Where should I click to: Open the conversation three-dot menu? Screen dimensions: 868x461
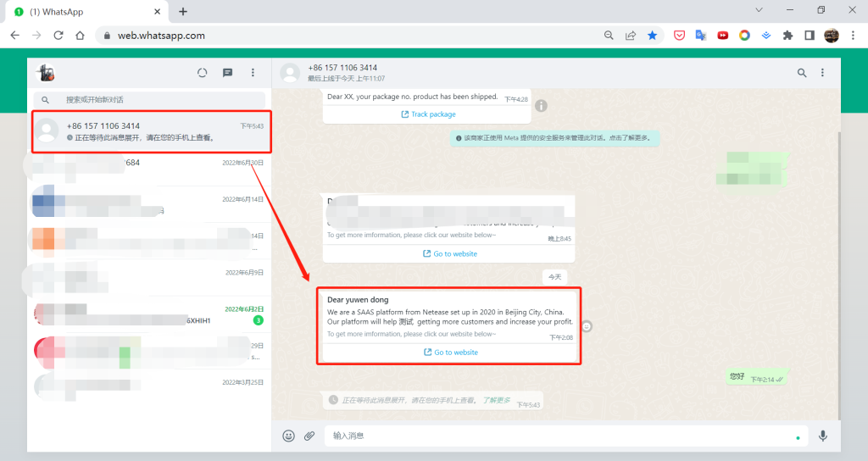pyautogui.click(x=822, y=73)
